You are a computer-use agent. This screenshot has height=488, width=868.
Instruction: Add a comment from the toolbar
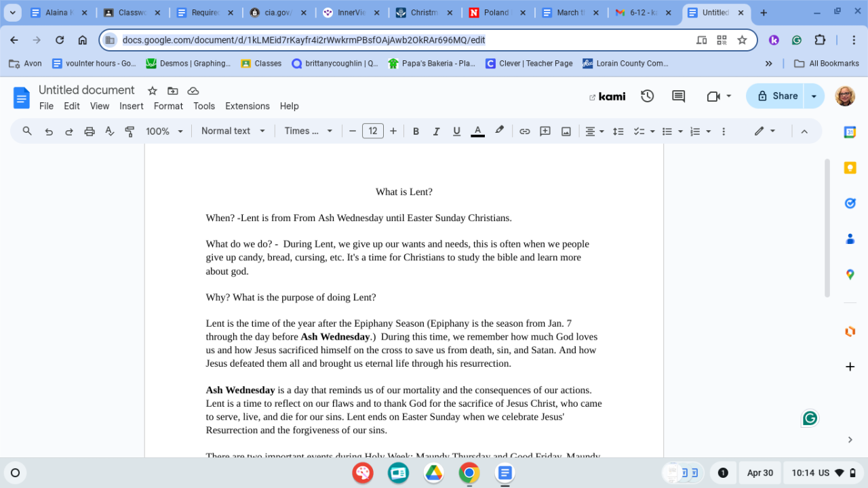[x=545, y=131]
